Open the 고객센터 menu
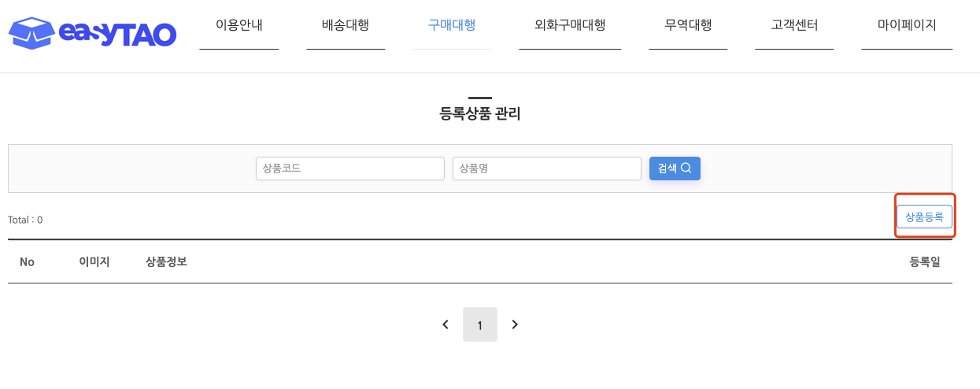Image resolution: width=980 pixels, height=389 pixels. pyautogui.click(x=794, y=25)
